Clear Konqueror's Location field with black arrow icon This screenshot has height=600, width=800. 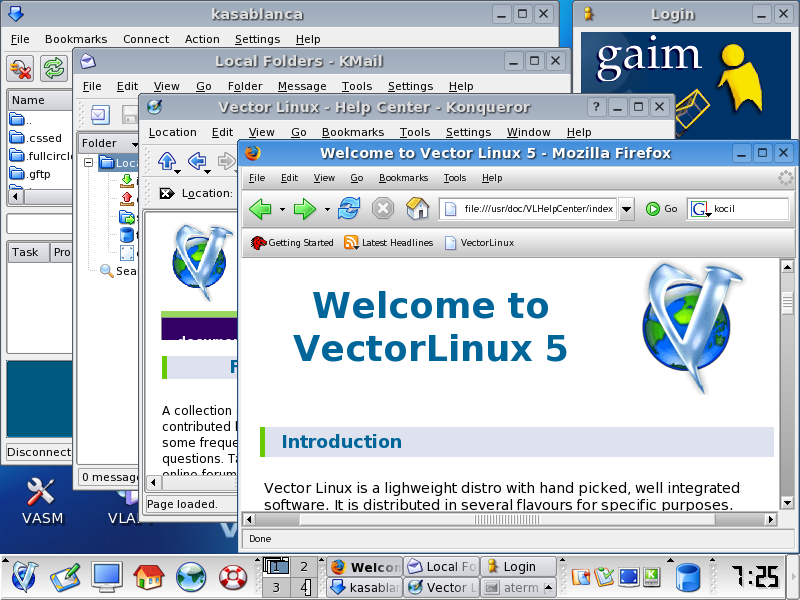pos(165,193)
